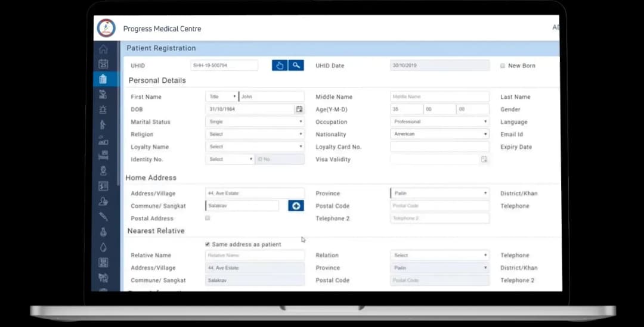The width and height of the screenshot is (644, 327).
Task: Expand the Occupation dropdown
Action: [439, 122]
